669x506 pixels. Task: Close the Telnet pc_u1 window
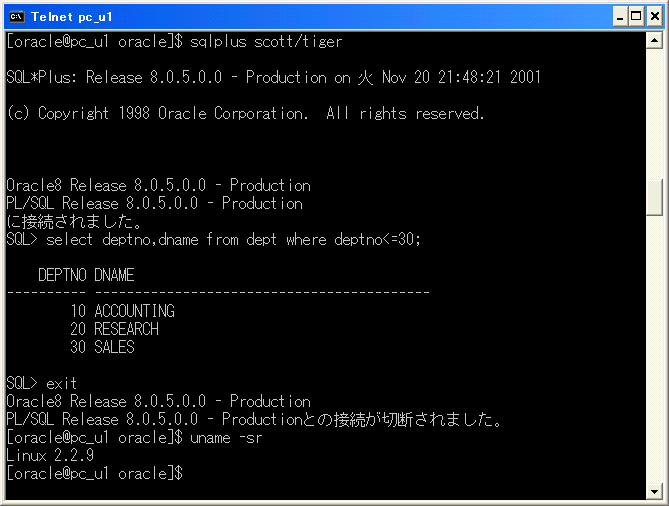coord(655,17)
